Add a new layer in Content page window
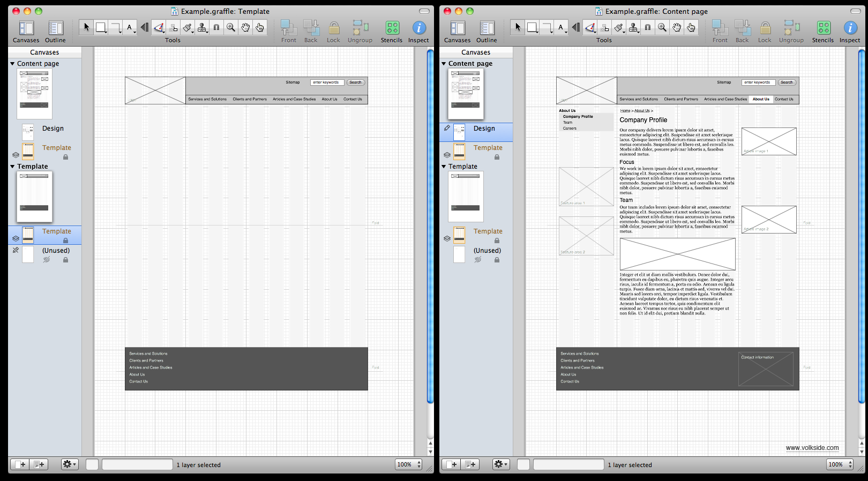868x481 pixels. coord(470,464)
